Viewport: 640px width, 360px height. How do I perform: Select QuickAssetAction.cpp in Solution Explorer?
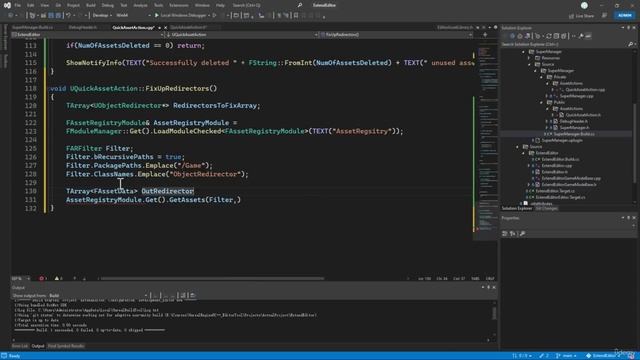click(x=585, y=90)
